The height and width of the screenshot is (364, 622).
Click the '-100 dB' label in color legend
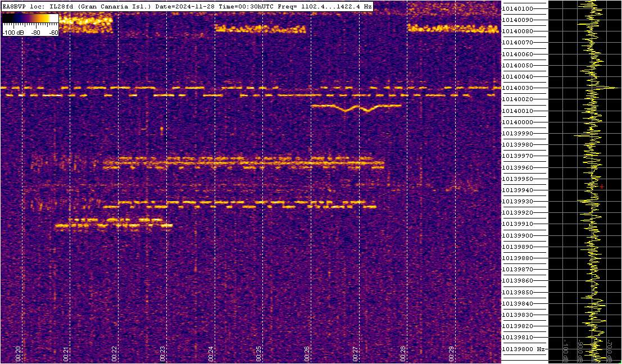coord(14,33)
